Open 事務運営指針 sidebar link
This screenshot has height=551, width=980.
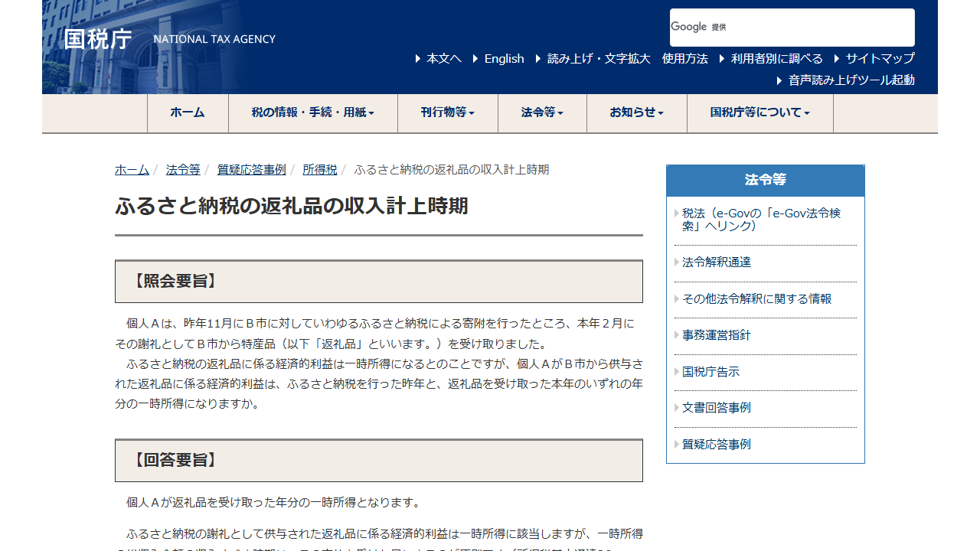point(717,335)
